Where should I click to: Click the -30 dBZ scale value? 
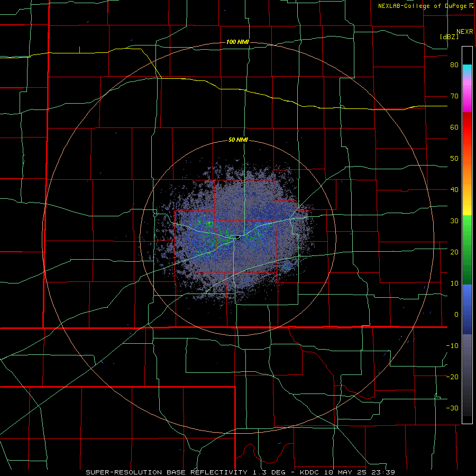(452, 408)
